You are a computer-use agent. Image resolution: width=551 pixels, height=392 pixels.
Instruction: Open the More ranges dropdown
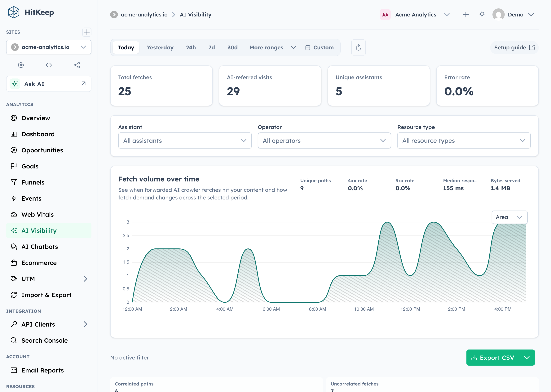click(x=273, y=47)
